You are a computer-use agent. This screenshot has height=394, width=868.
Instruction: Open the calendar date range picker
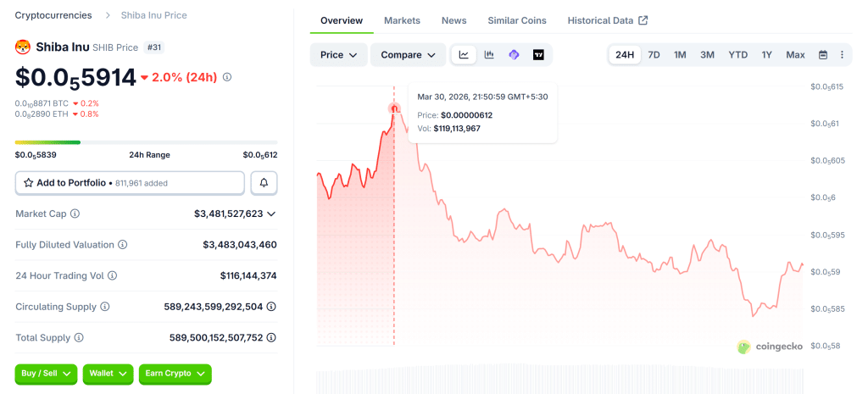(x=823, y=55)
